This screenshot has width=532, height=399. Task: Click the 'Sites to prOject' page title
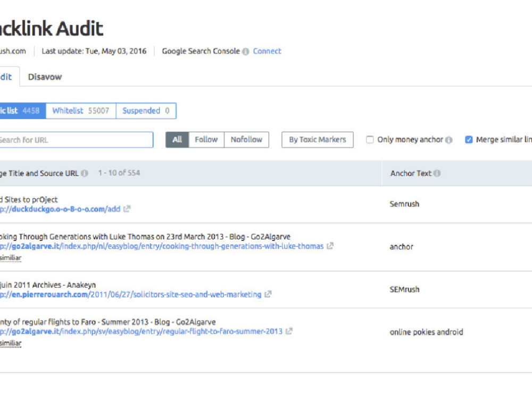[x=29, y=199]
